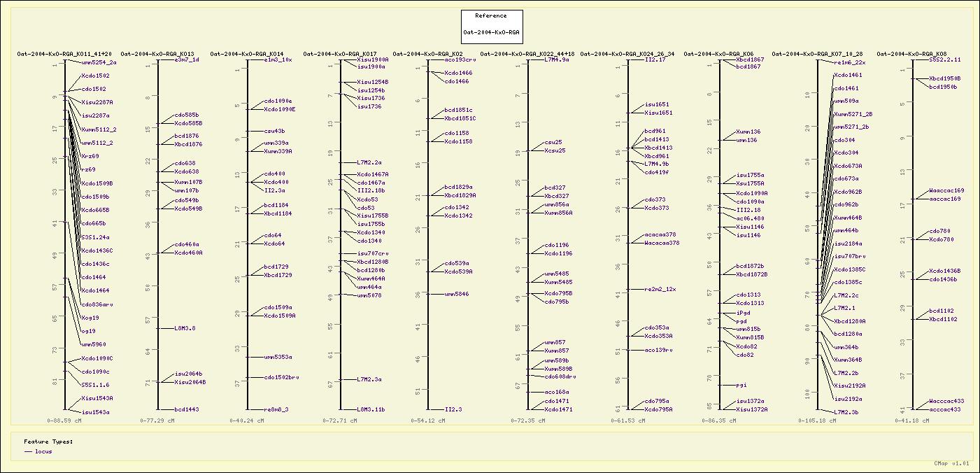Select the re8m8_3 locus label
This screenshot has height=473, width=980.
276,409
